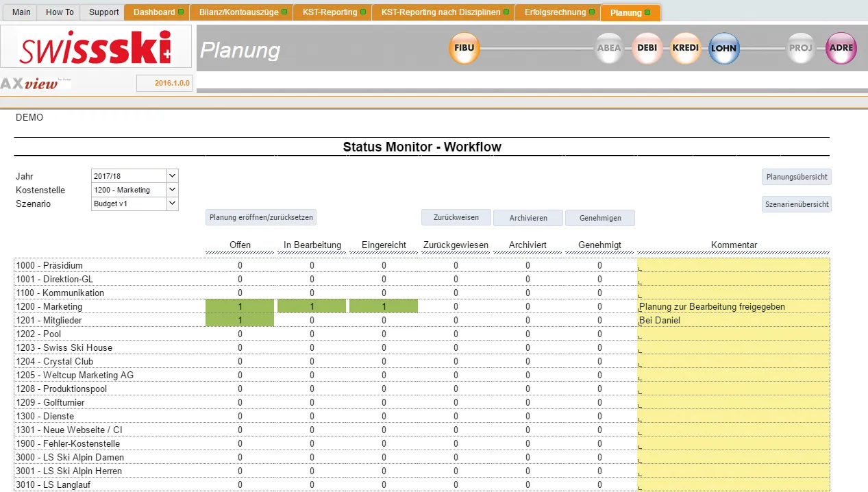
Task: Open the How To tab
Action: pyautogui.click(x=60, y=12)
